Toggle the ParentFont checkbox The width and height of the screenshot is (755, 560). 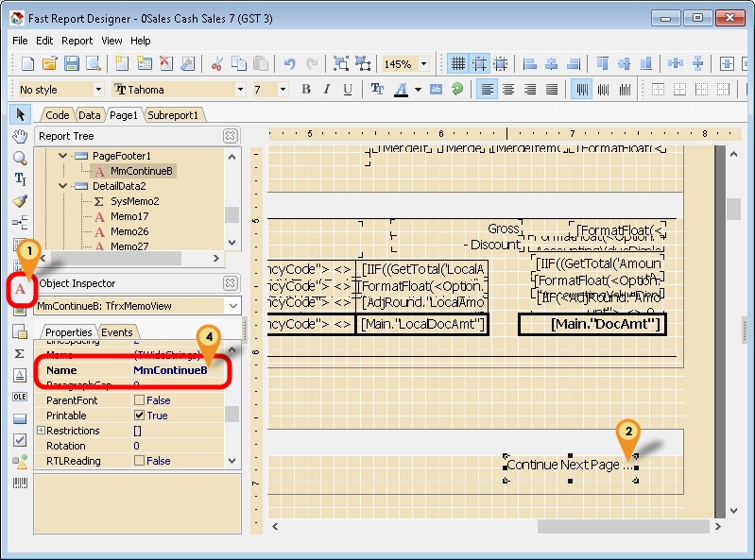(x=140, y=400)
